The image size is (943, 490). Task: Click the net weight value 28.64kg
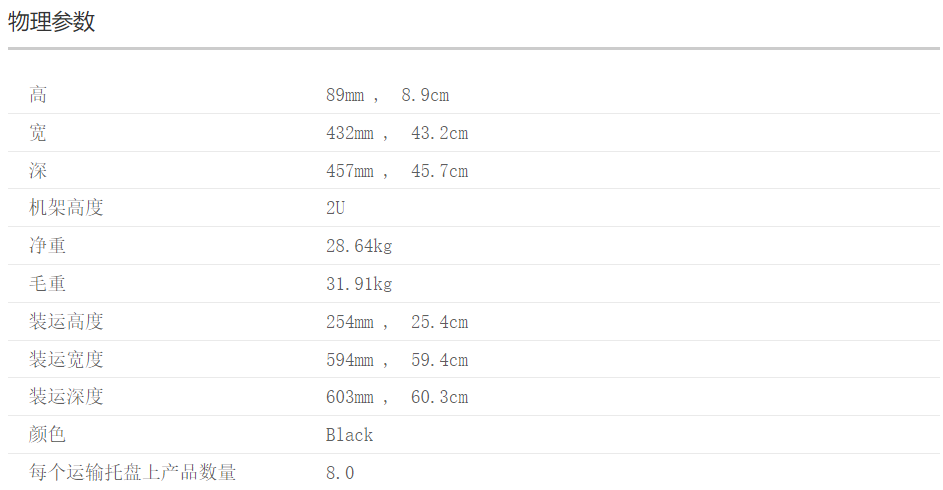359,246
